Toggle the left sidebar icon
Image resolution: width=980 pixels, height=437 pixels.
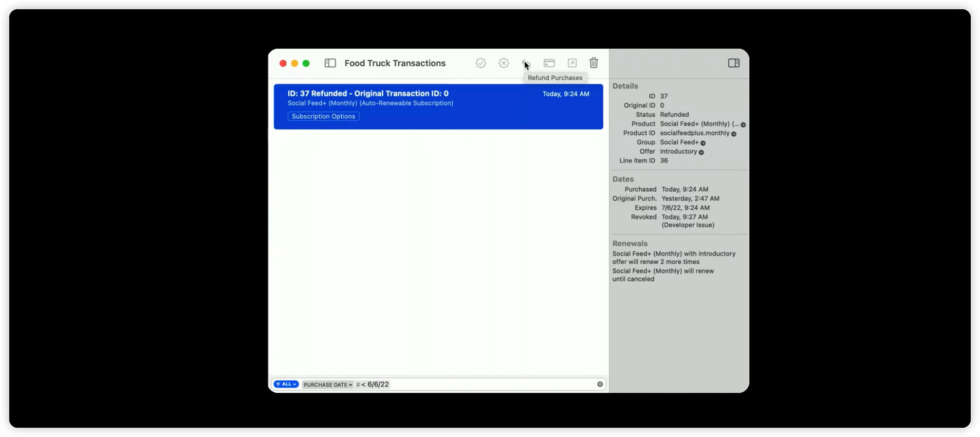tap(330, 63)
